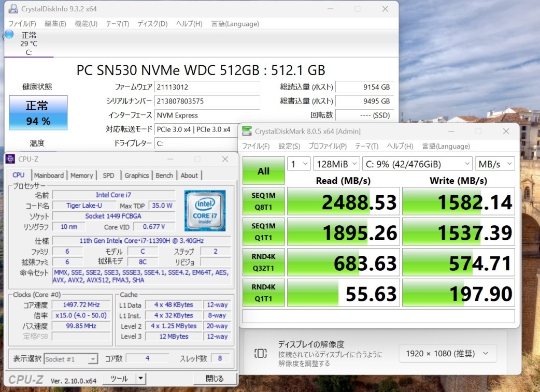This screenshot has height=392, width=540.
Task: Click the 正常 94% health status button
Action: tap(38, 112)
